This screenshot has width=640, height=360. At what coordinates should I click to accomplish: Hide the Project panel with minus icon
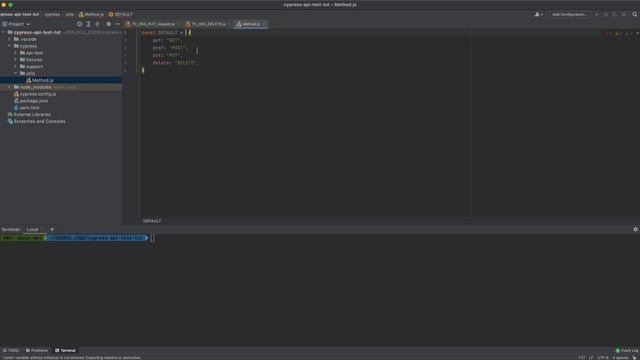pos(118,24)
